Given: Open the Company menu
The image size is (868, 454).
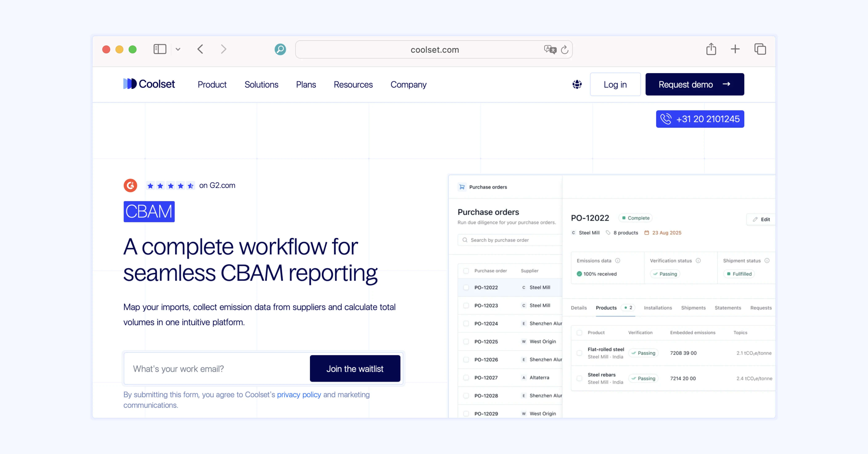Looking at the screenshot, I should pyautogui.click(x=408, y=84).
